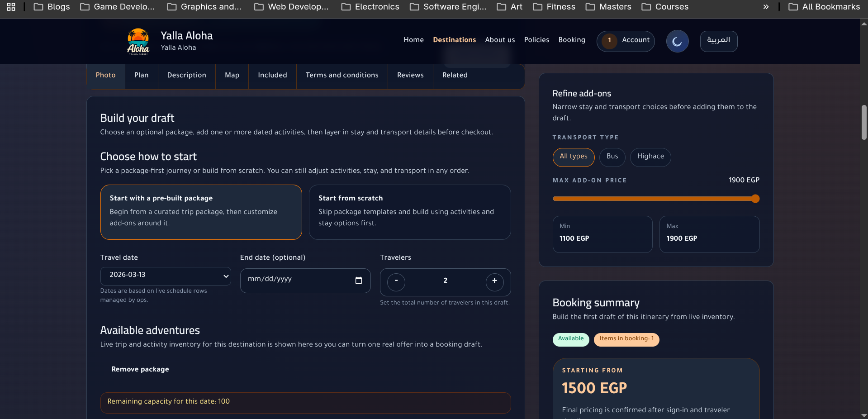Open the Electronics bookmarks folder
Image resolution: width=868 pixels, height=419 pixels.
370,7
